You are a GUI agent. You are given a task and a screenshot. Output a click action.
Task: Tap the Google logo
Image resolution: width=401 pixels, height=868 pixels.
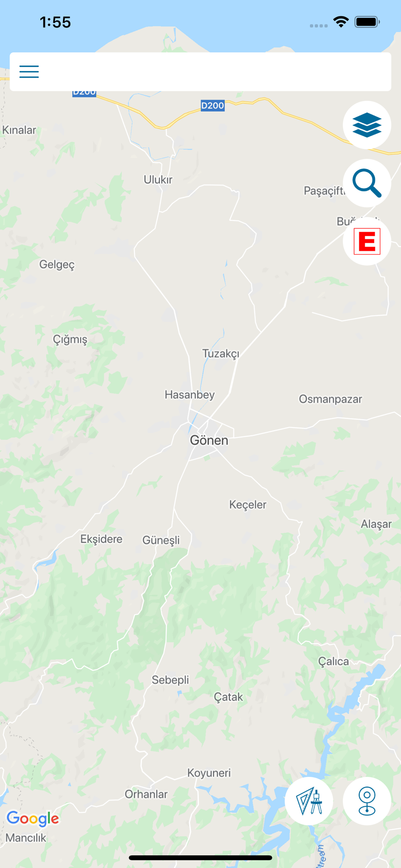pos(33,819)
